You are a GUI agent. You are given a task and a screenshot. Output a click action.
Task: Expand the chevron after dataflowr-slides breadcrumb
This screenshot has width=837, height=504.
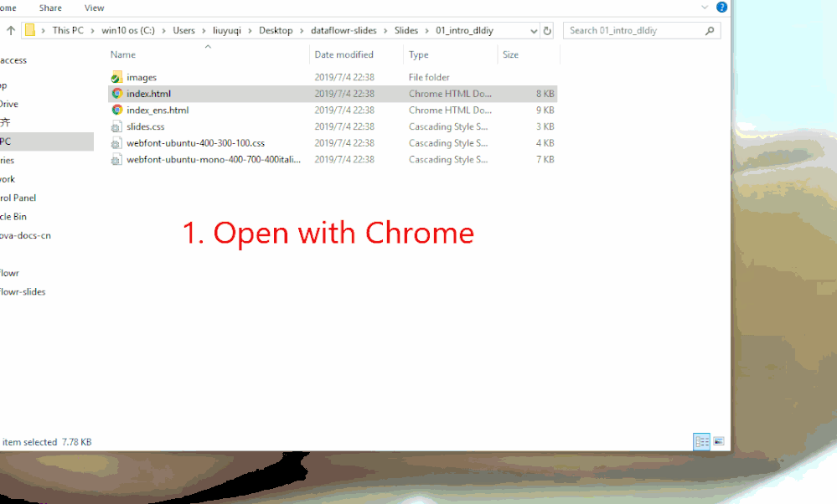[x=385, y=31]
